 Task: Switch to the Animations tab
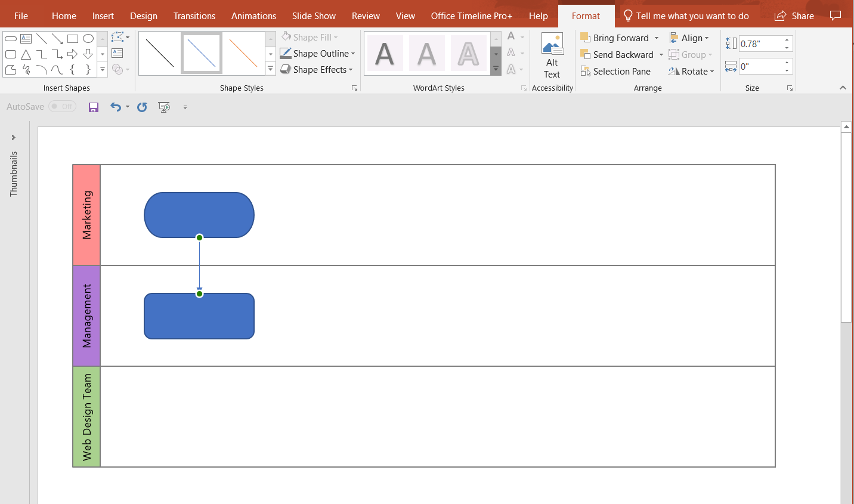pyautogui.click(x=253, y=16)
